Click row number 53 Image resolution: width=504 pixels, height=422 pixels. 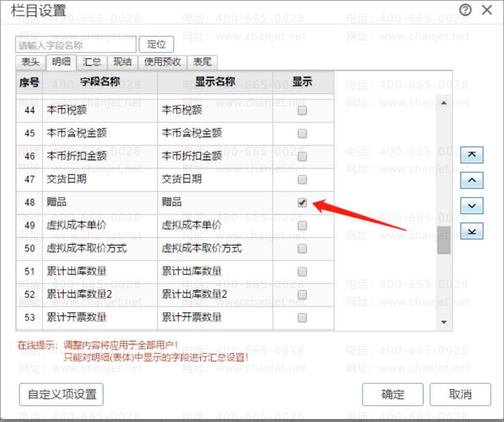pyautogui.click(x=29, y=318)
